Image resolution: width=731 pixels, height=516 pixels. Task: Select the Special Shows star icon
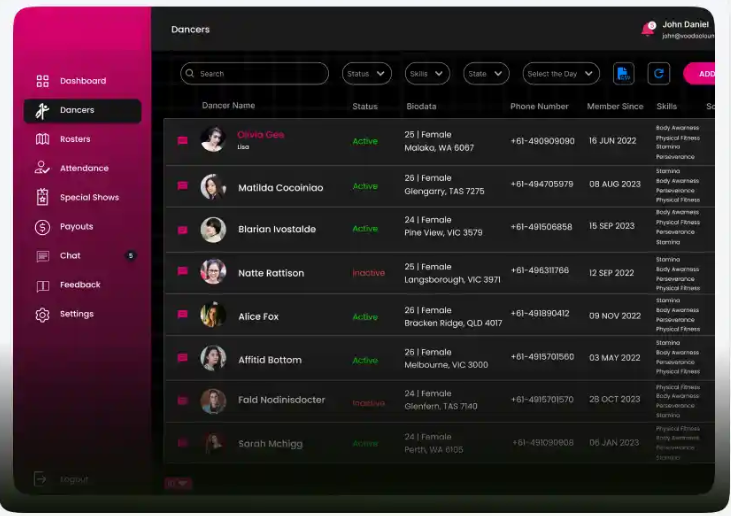click(42, 197)
